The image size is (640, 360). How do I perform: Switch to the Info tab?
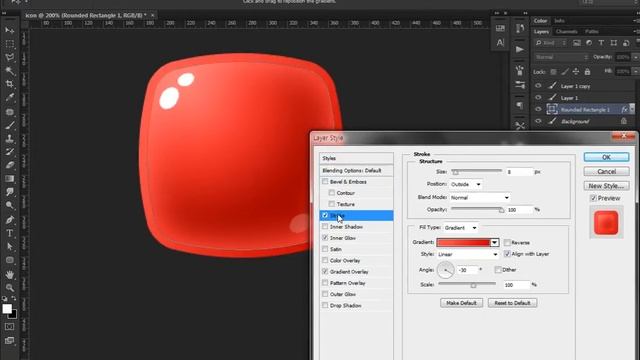tap(559, 20)
